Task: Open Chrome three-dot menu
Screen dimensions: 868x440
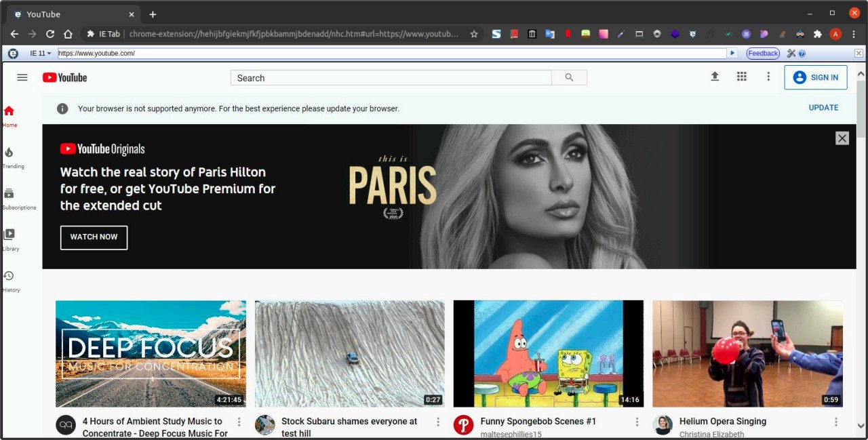Action: (x=854, y=34)
